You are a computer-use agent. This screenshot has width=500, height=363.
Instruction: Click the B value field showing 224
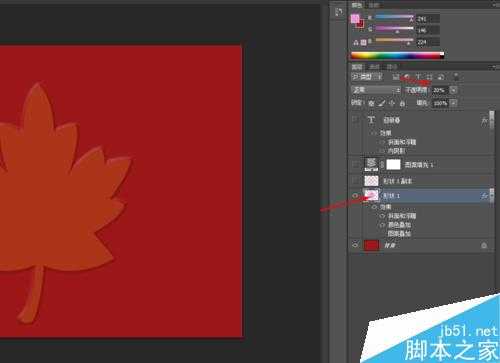pos(428,42)
